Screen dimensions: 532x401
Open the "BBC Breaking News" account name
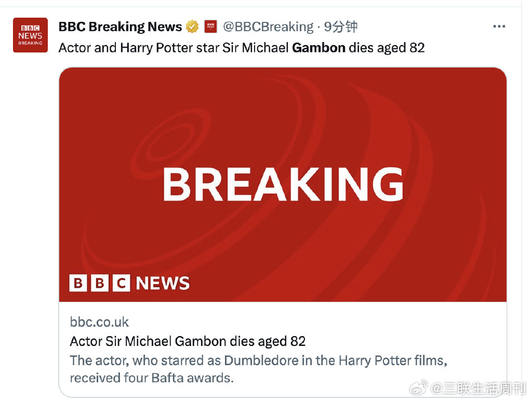tap(120, 26)
